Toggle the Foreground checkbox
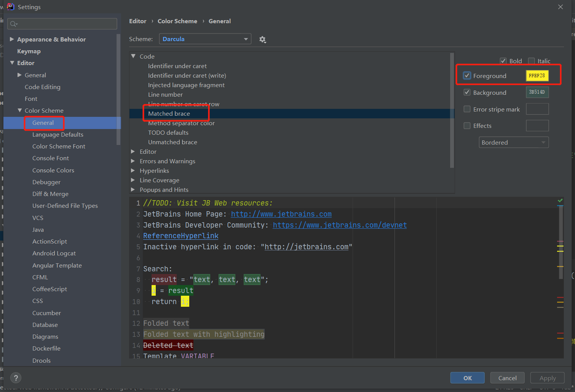 (x=467, y=76)
